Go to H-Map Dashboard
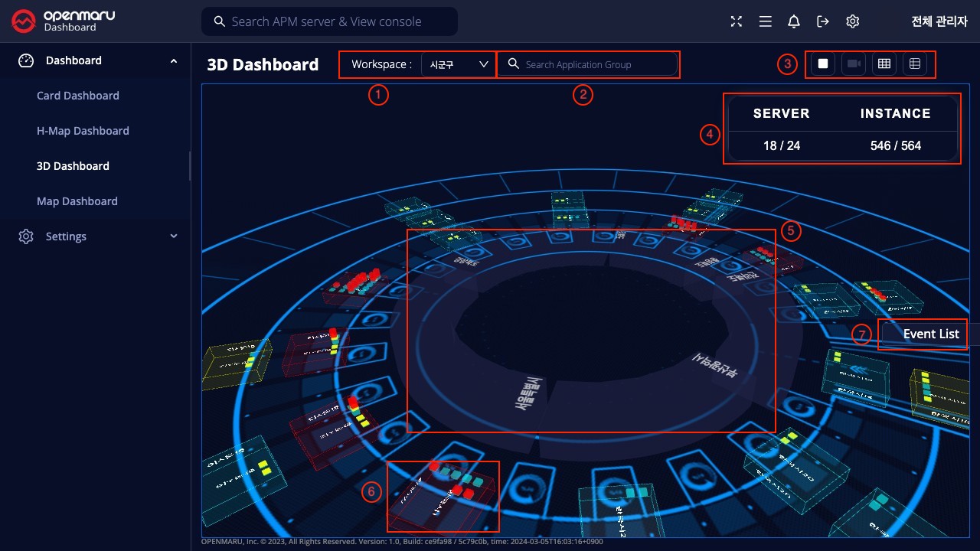Screen dimensions: 980x551 point(83,131)
